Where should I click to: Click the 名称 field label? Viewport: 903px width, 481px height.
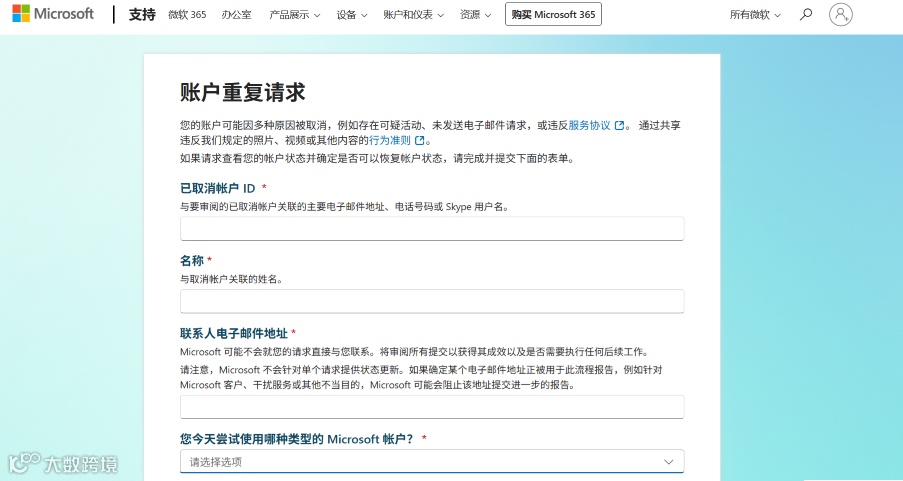click(192, 260)
